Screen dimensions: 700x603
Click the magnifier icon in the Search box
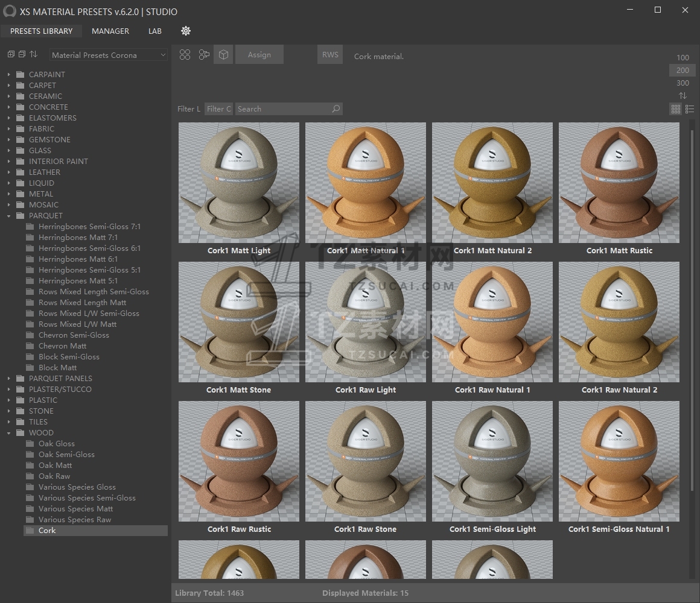click(x=336, y=109)
